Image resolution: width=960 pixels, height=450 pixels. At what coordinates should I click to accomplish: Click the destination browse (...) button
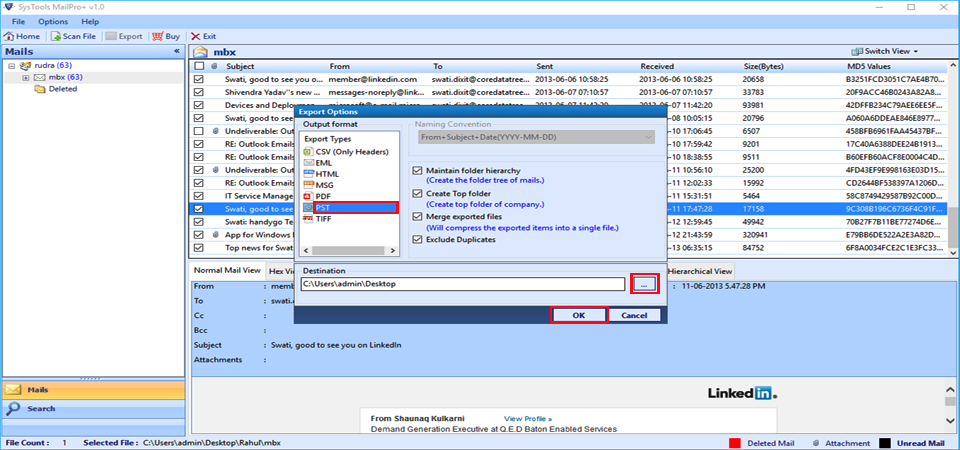[645, 284]
